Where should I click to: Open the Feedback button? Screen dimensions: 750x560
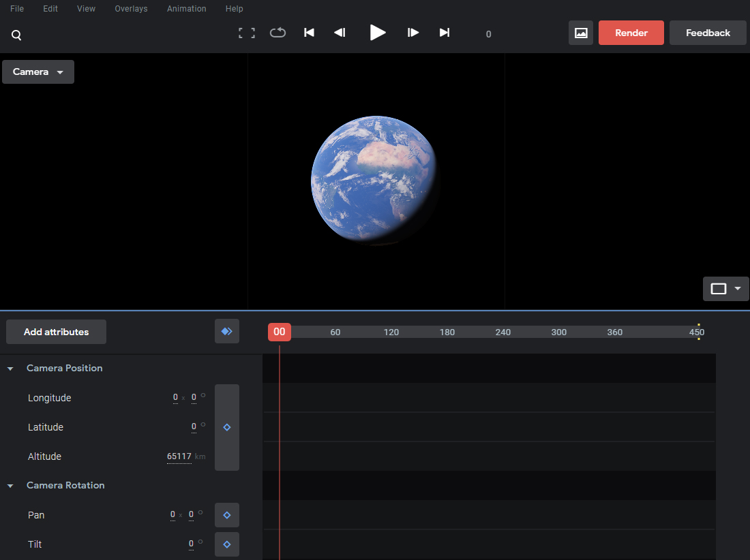click(x=708, y=33)
